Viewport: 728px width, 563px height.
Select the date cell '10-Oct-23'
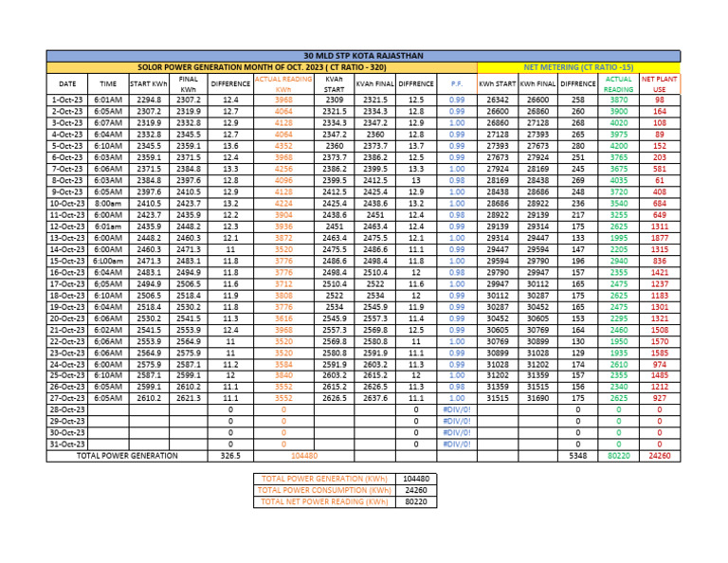coord(67,203)
